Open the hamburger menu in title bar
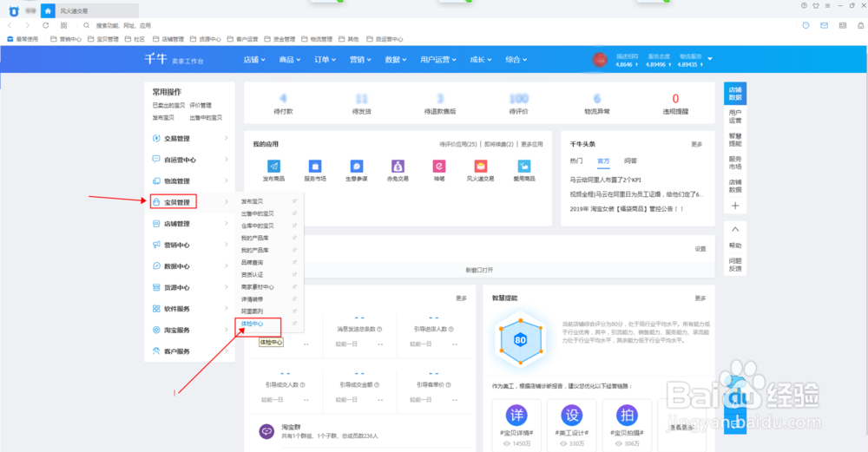This screenshot has height=452, width=868. click(x=827, y=5)
